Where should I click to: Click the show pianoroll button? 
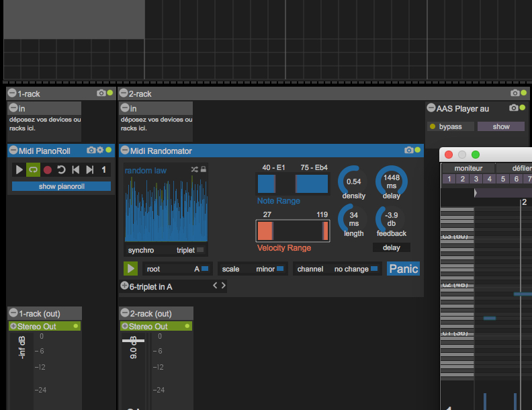tap(61, 186)
